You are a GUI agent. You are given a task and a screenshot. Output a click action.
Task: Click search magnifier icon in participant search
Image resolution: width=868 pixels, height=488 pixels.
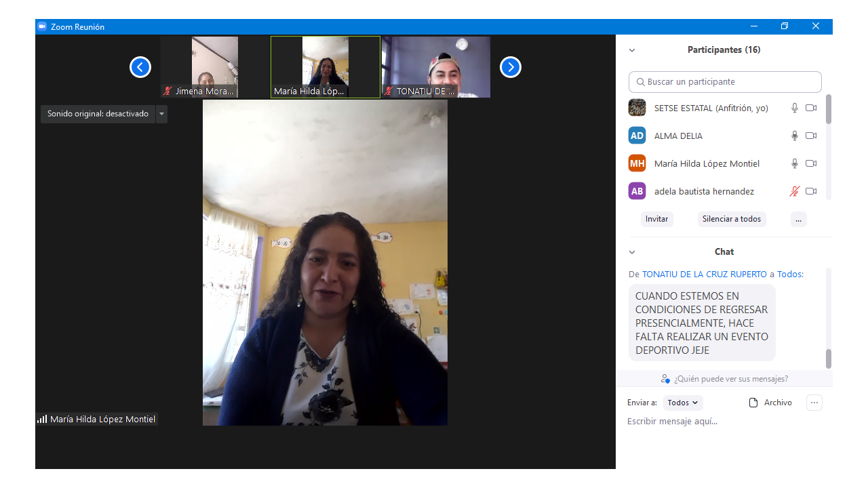click(640, 82)
